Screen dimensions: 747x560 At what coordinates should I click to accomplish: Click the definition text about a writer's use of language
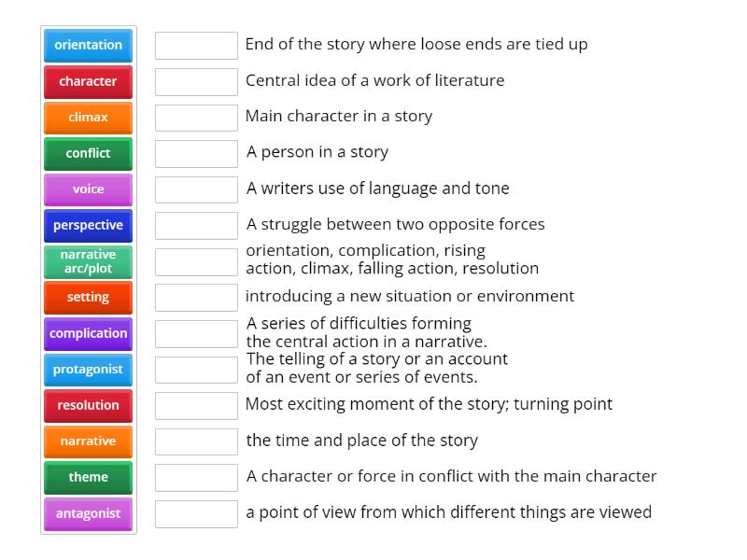(x=377, y=189)
